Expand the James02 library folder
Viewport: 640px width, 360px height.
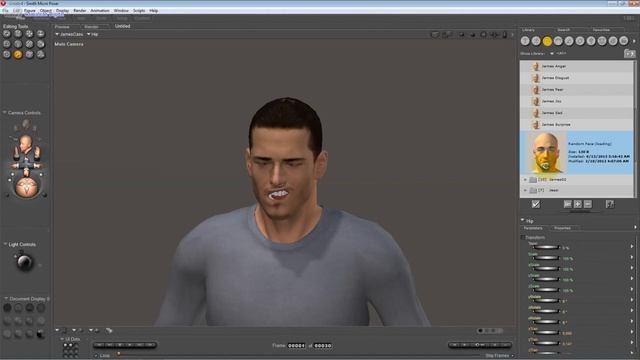pyautogui.click(x=525, y=180)
